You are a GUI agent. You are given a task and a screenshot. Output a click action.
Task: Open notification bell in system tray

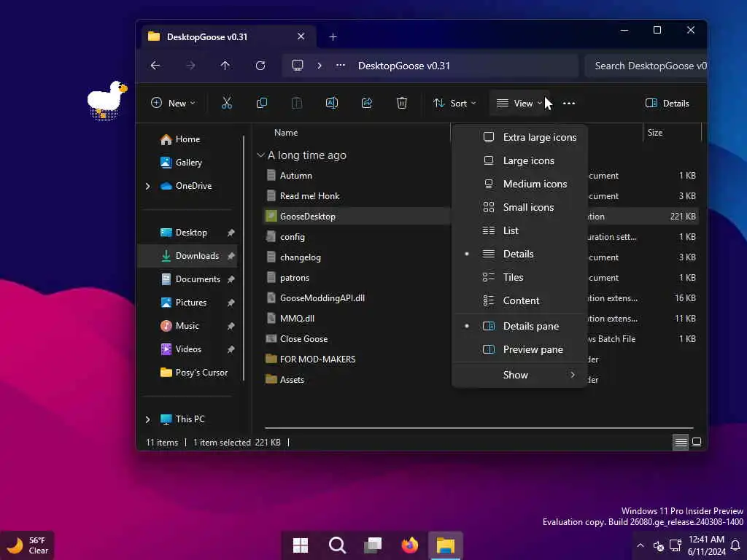pos(736,545)
